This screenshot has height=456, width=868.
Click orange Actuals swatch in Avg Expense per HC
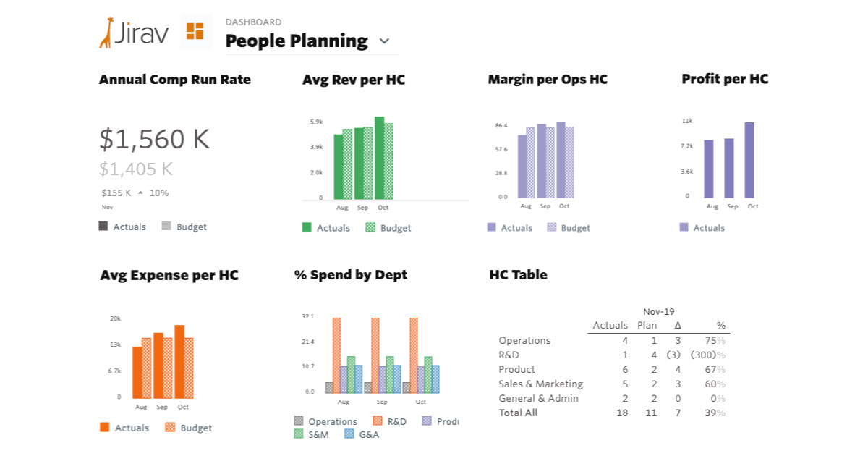[x=105, y=428]
